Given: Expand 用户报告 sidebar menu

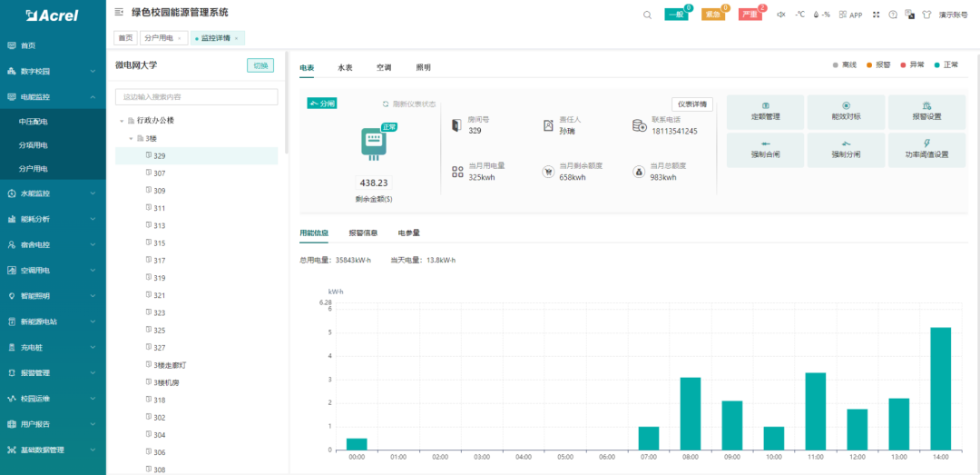Looking at the screenshot, I should [x=54, y=423].
